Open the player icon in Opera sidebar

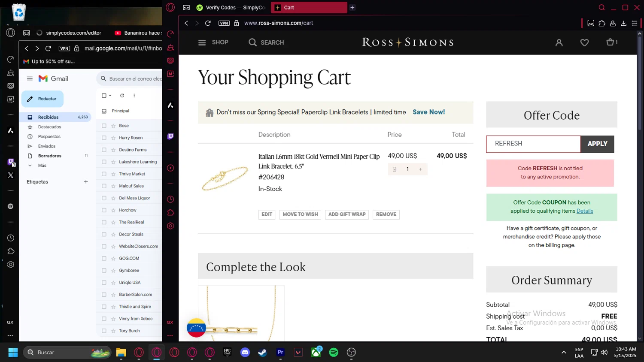[x=170, y=168]
